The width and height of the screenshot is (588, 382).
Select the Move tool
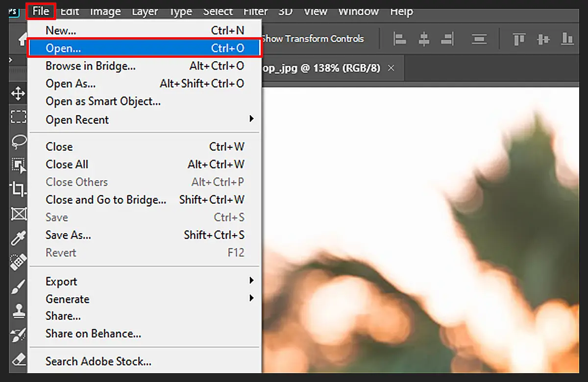[18, 93]
